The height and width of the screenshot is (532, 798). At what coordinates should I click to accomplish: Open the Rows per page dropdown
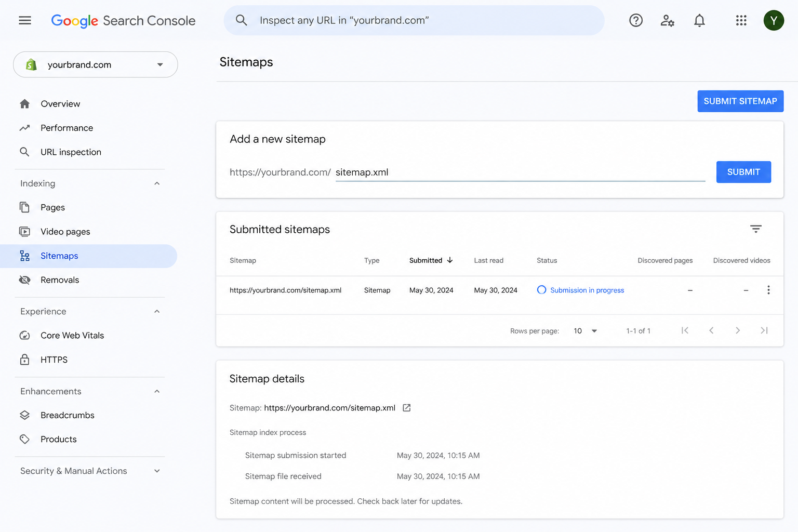(586, 331)
